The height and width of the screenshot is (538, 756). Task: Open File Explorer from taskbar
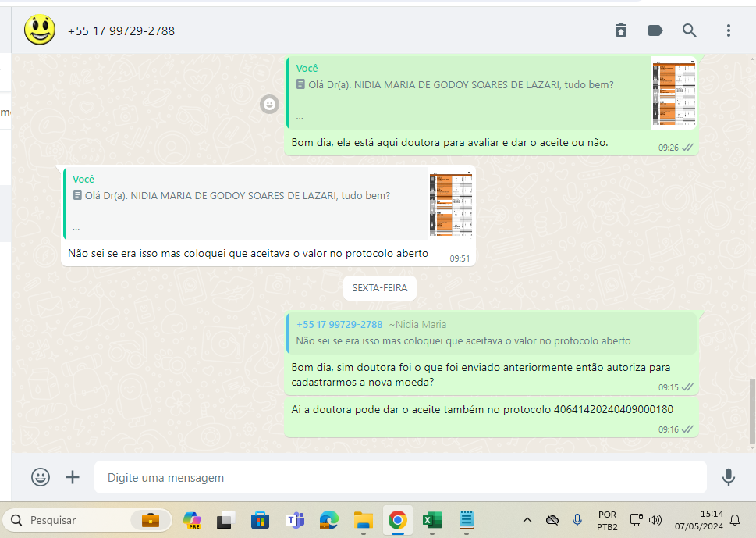(x=363, y=520)
